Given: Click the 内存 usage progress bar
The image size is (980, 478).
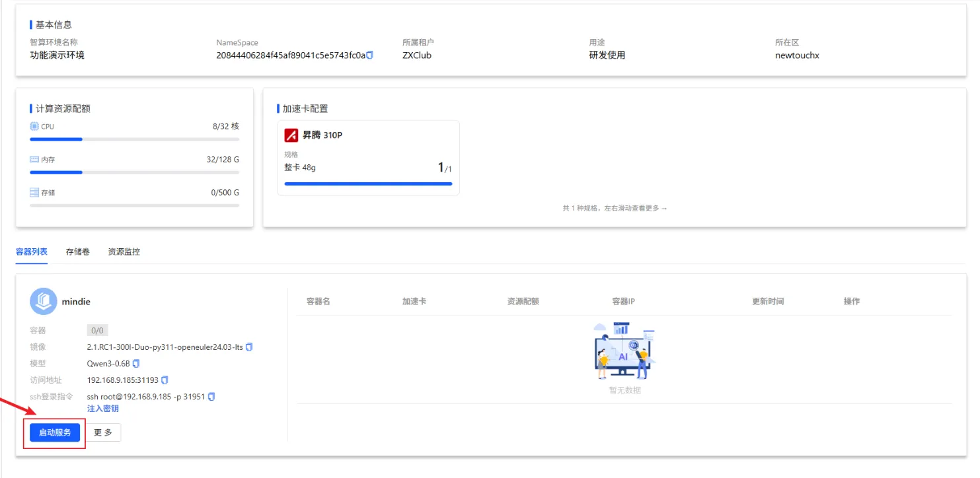Looking at the screenshot, I should click(135, 172).
